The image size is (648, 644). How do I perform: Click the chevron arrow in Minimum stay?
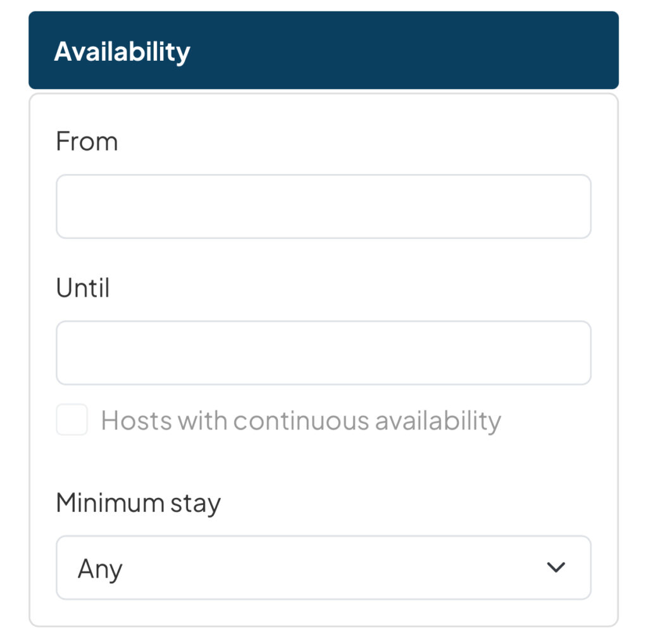coord(556,567)
